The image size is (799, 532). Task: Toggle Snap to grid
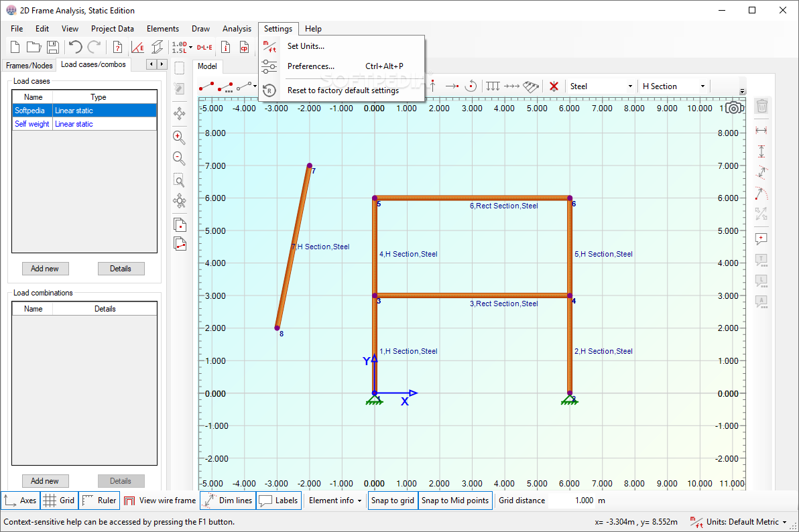pos(392,501)
